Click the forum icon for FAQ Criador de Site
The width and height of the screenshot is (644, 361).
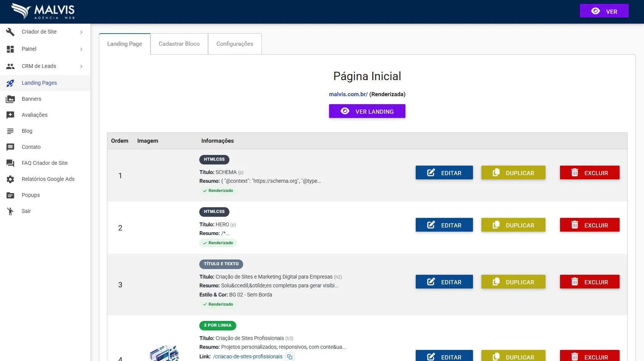10,163
